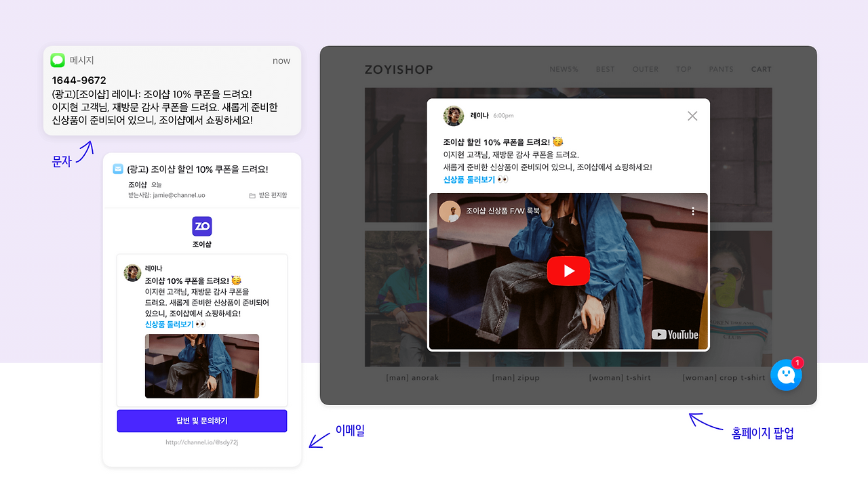
Task: Click the red notification badge on chat bubble
Action: click(x=797, y=362)
